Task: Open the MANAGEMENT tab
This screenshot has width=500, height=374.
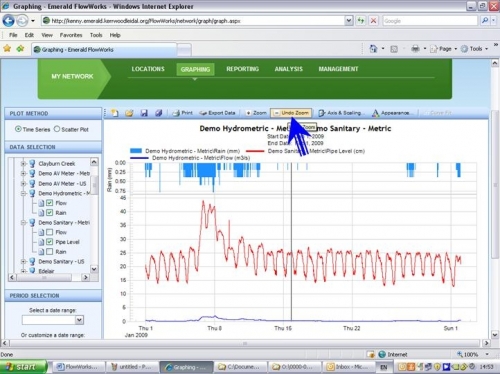Action: (338, 69)
